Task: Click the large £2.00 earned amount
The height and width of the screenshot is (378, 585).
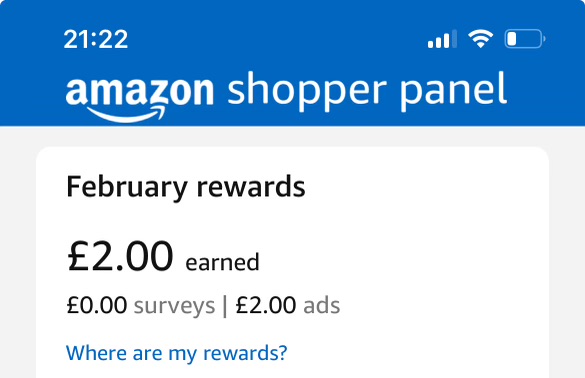Action: [120, 256]
